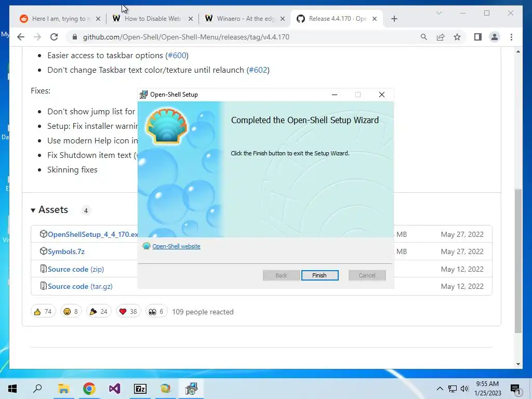This screenshot has width=532, height=399.
Task: Download Source code (zip)
Action: coord(76,269)
